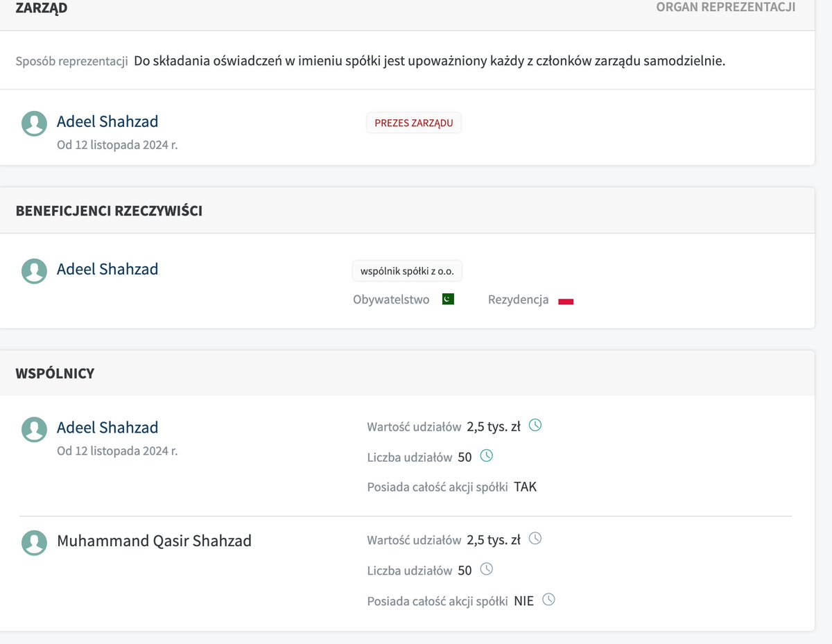Viewport: 832px width, 644px height.
Task: Click Poland flag icon next to Rezydencja
Action: tap(566, 301)
